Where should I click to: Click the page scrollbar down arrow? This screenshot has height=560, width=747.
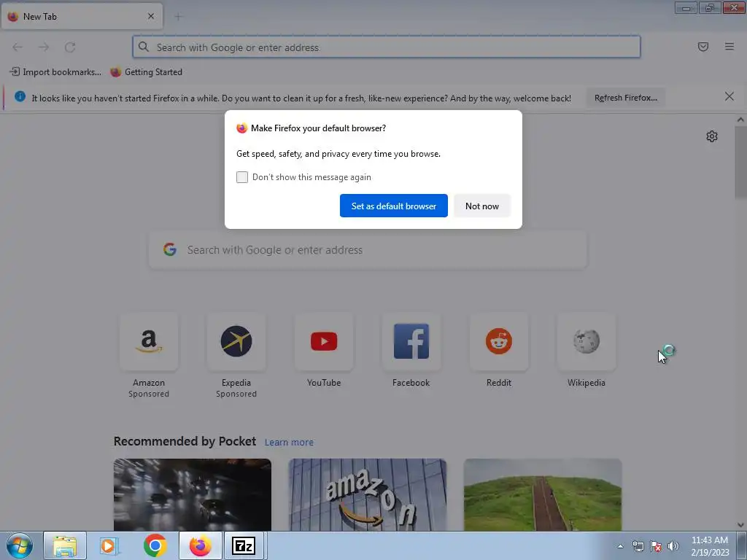[x=740, y=525]
